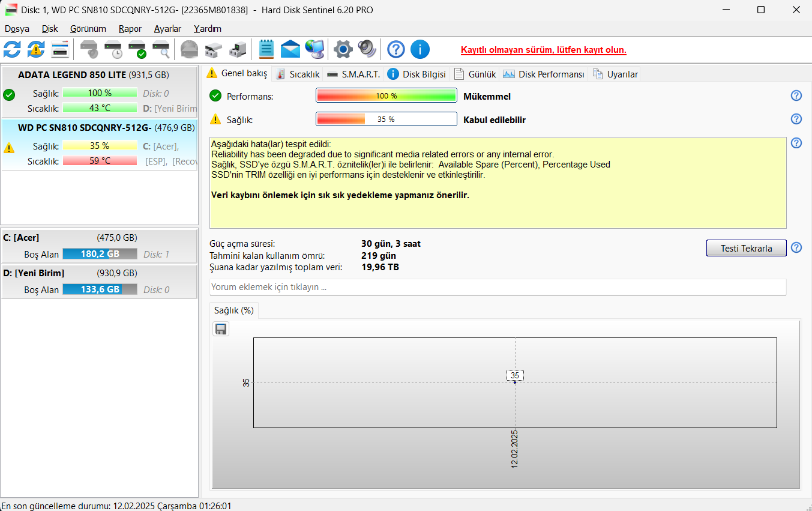Select the Sağlık (%) graph tab
Screen dimensions: 812x511
click(x=234, y=310)
